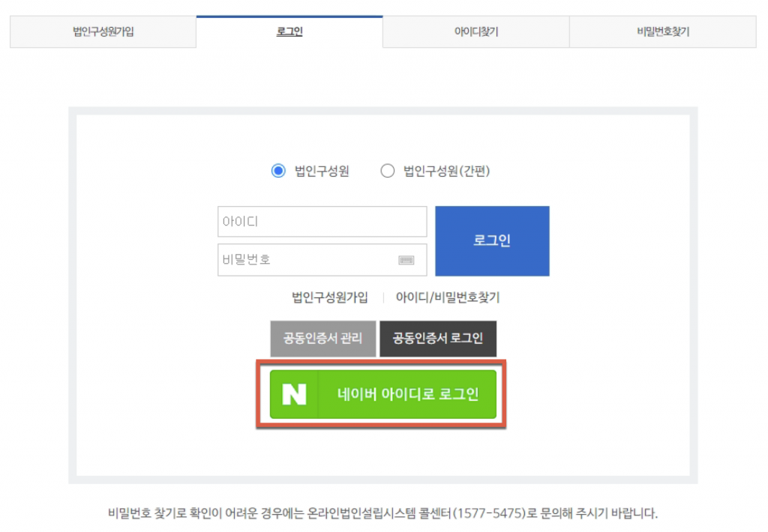The image size is (768, 532).
Task: Click the 네이버 아이디로 로그인 button
Action: (x=383, y=394)
